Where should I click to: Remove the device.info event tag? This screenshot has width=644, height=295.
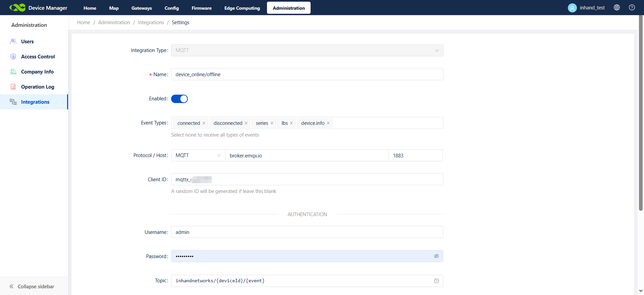328,123
